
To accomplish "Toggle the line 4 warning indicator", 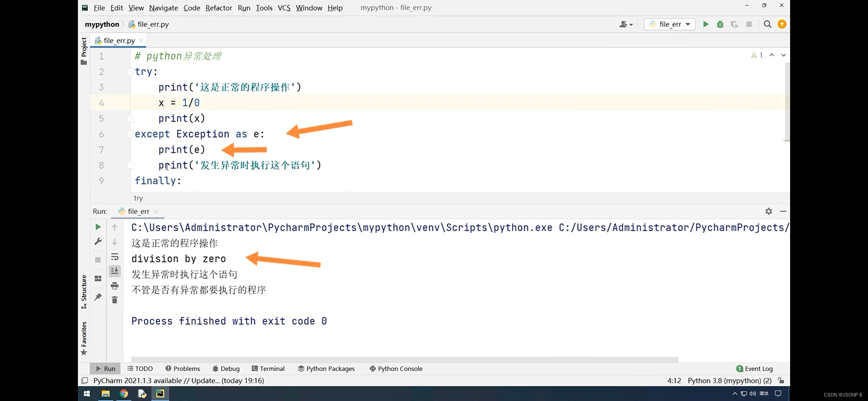I will pos(754,55).
